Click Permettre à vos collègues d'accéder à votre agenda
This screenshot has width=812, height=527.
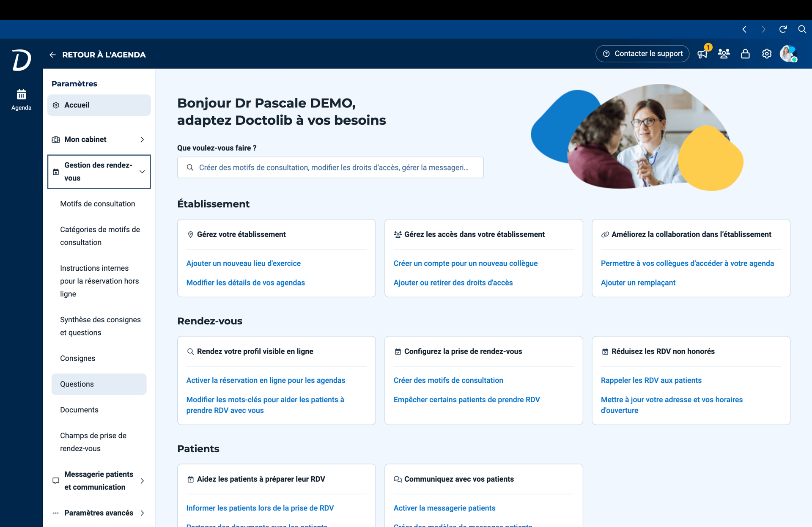(688, 263)
